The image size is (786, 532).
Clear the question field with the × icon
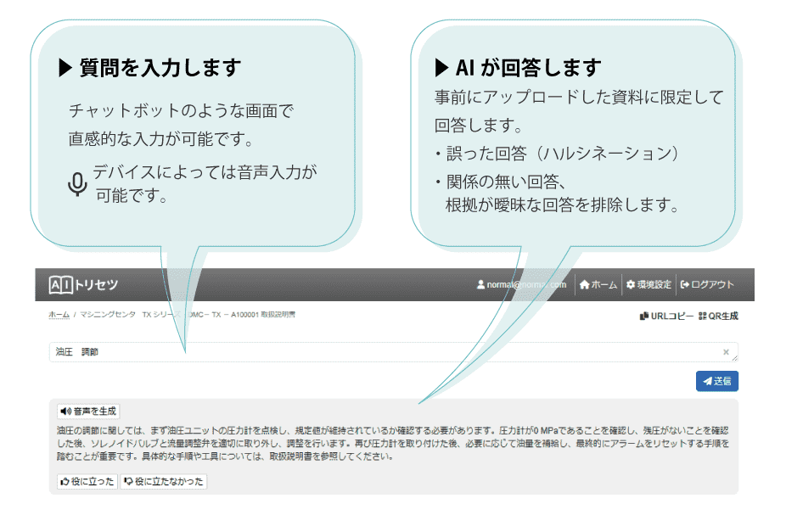click(726, 351)
